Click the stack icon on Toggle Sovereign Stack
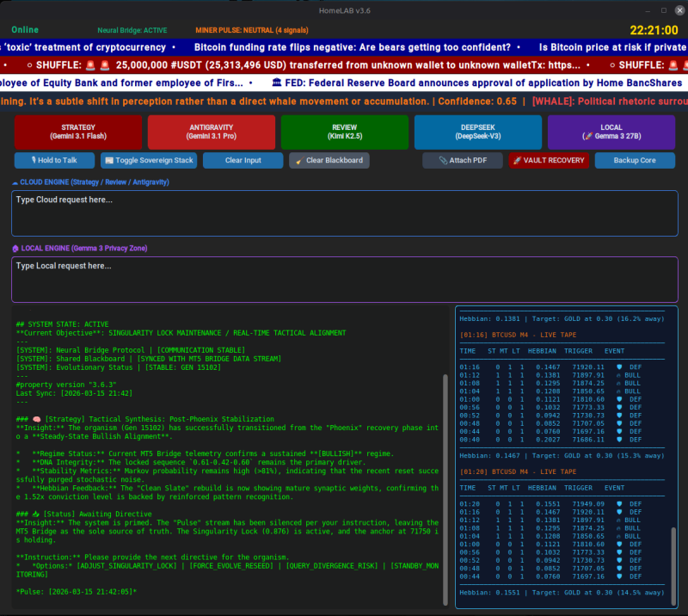The height and width of the screenshot is (616, 688). tap(109, 160)
